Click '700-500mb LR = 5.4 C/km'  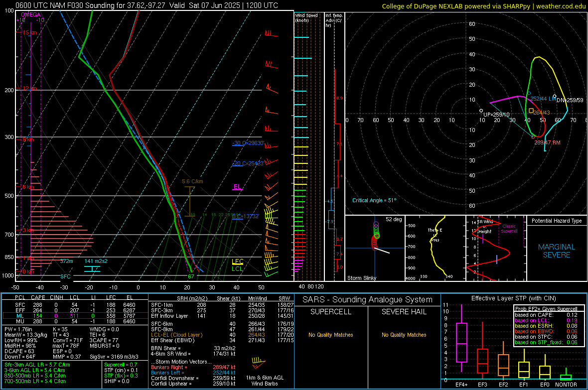click(35, 381)
